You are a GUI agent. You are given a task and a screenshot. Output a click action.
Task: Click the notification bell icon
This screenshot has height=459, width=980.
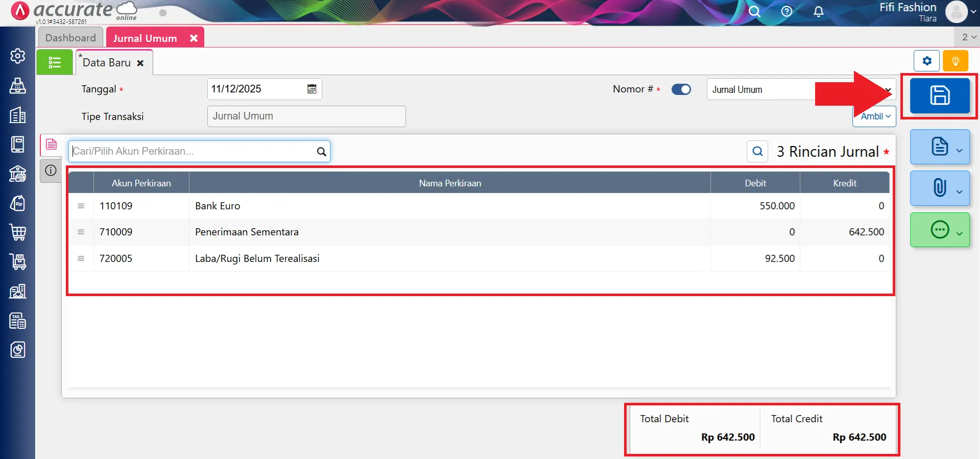(x=818, y=12)
